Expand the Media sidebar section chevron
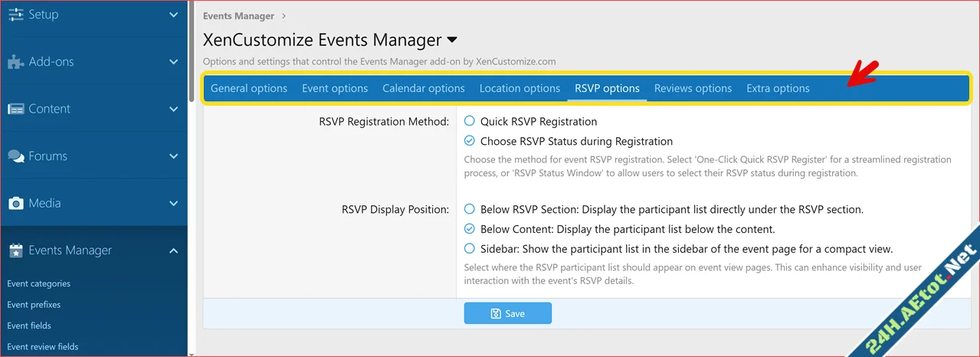 pos(173,204)
